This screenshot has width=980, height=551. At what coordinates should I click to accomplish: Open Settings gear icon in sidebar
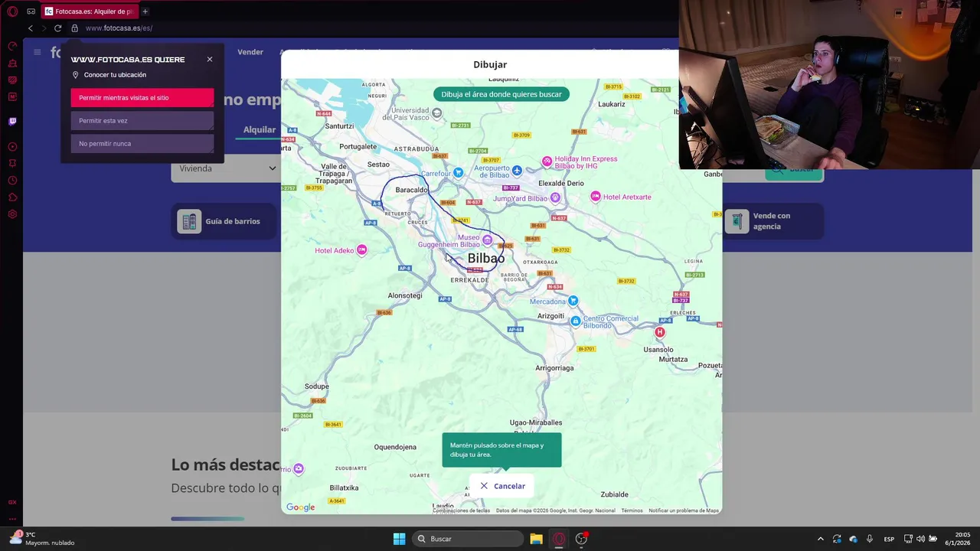(x=12, y=214)
